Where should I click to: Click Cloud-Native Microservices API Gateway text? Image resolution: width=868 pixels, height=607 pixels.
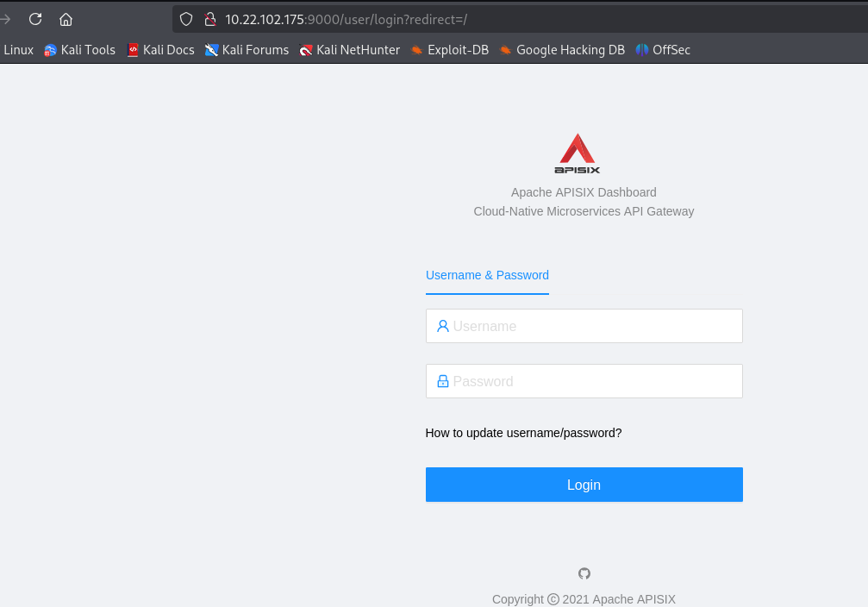[584, 211]
